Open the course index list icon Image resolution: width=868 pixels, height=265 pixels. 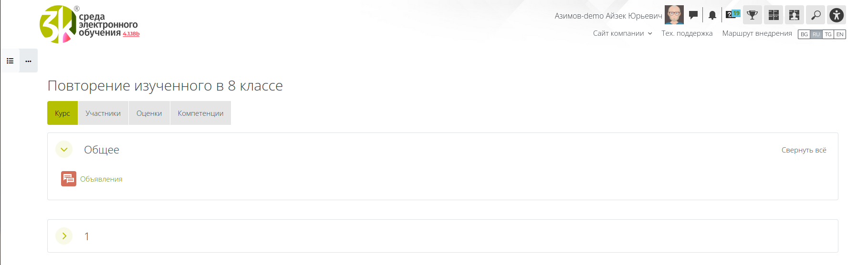click(10, 61)
